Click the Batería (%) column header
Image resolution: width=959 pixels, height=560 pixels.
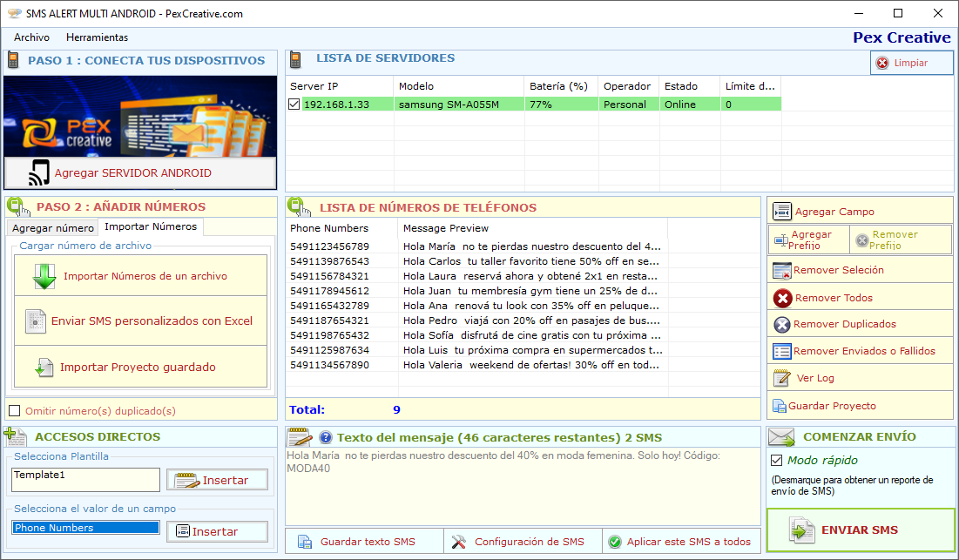(x=561, y=86)
